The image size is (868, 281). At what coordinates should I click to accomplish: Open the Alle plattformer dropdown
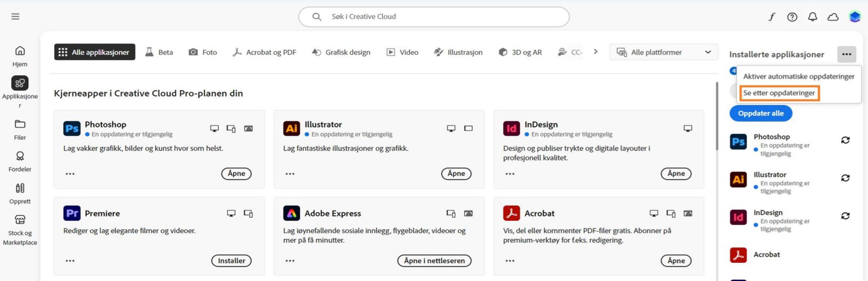tap(664, 52)
